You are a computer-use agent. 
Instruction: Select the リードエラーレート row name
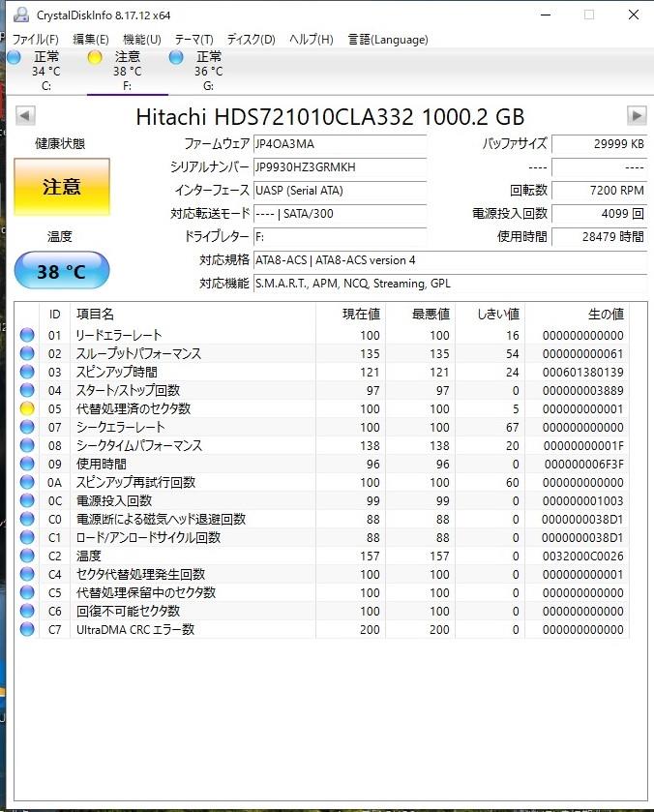point(119,335)
